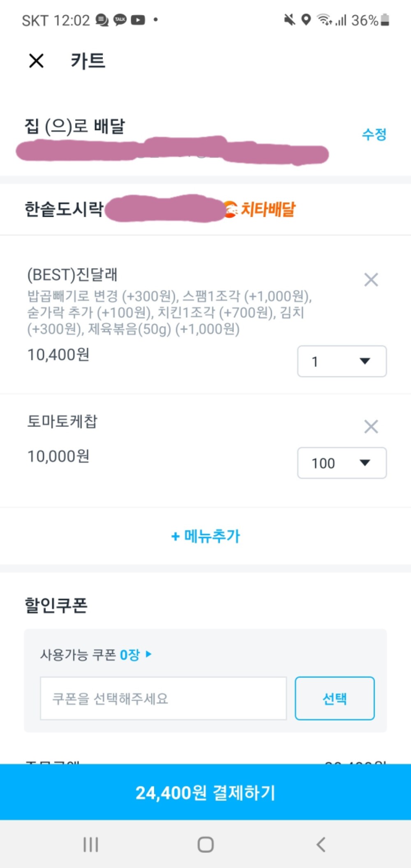Remove the (BEST)진달래 item from cart
411x868 pixels.
pos(371,280)
